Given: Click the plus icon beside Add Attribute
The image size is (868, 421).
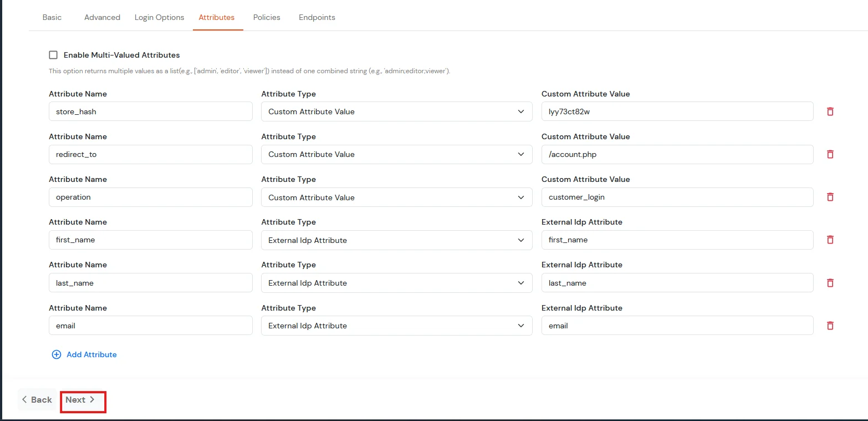Looking at the screenshot, I should coord(56,354).
